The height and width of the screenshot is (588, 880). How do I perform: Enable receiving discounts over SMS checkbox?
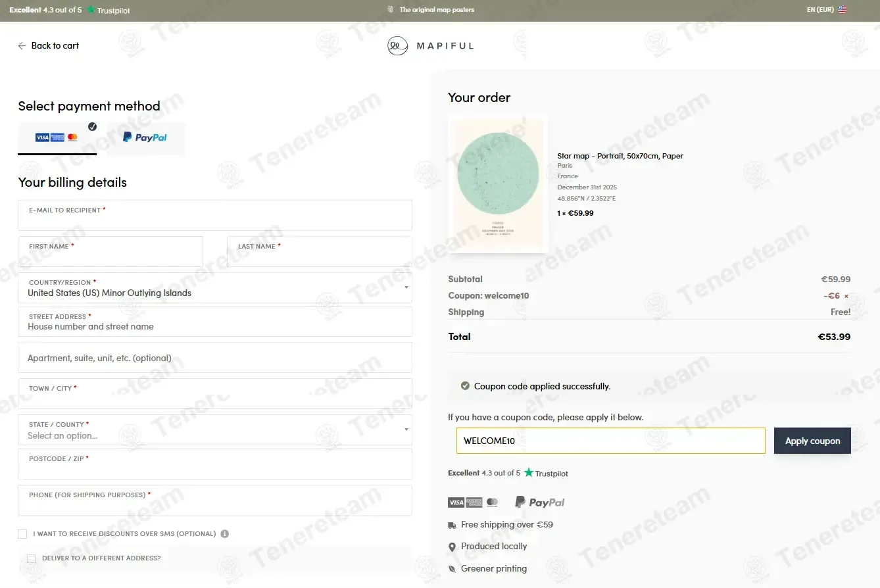[x=22, y=534]
